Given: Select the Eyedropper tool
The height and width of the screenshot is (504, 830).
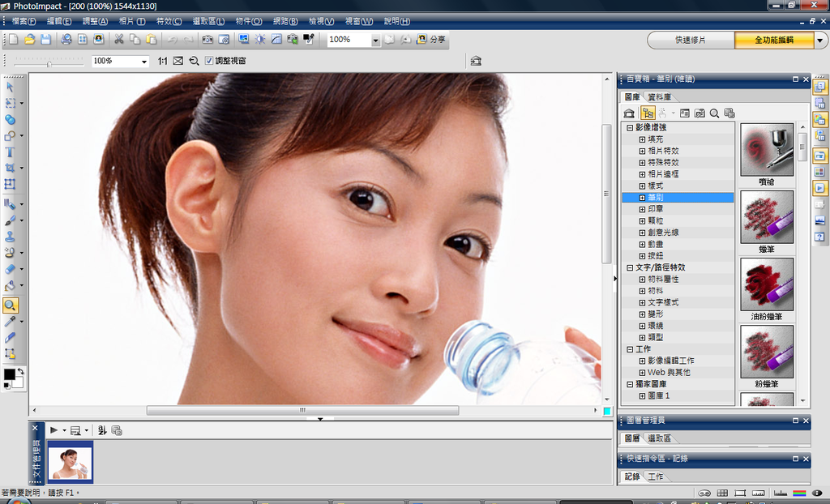Looking at the screenshot, I should (10, 322).
